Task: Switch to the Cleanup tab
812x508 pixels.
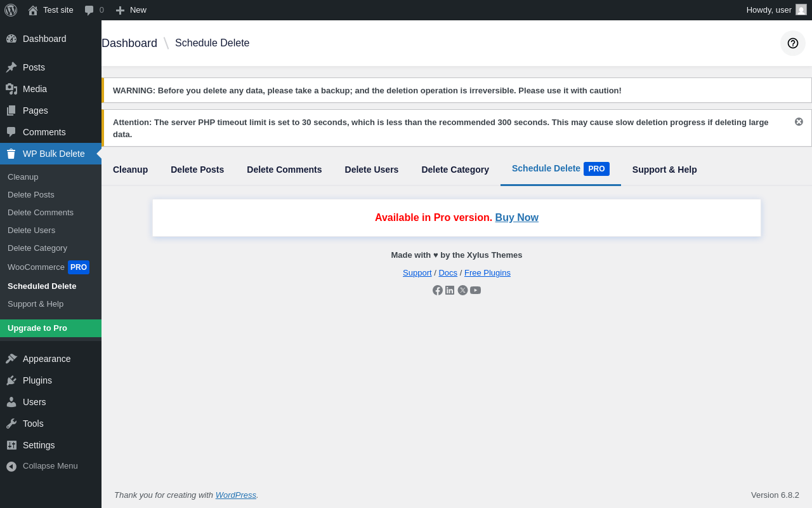Action: coord(130,170)
